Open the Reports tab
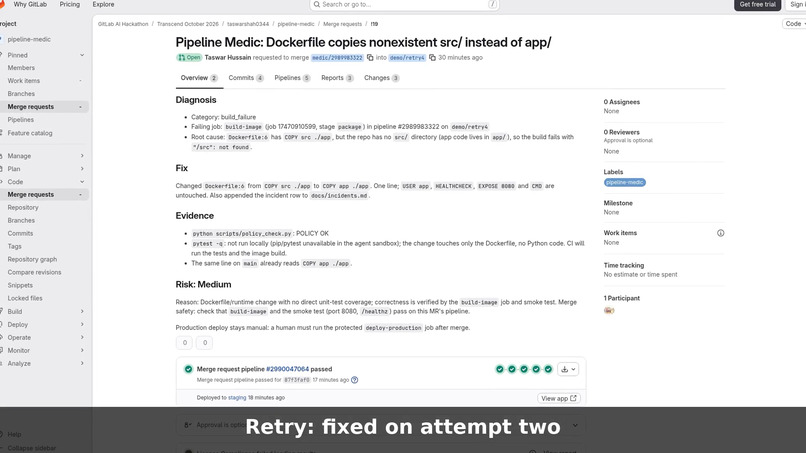The height and width of the screenshot is (453, 806). (337, 78)
